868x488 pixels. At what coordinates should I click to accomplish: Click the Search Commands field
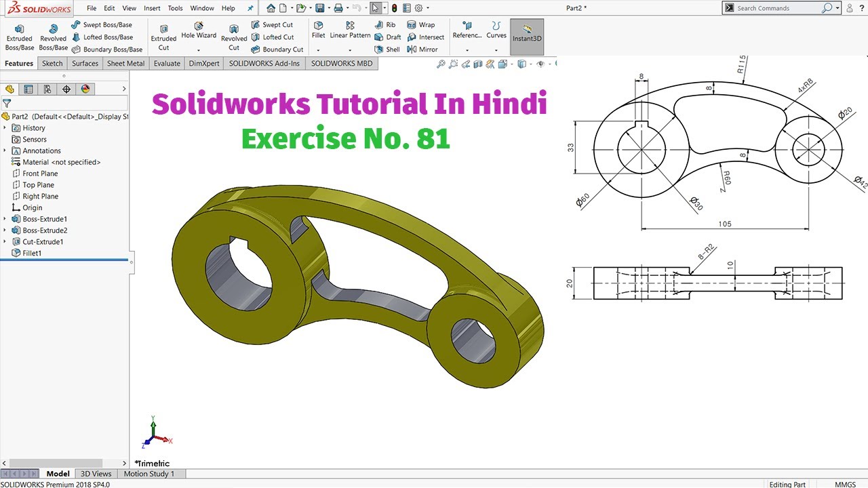click(777, 8)
